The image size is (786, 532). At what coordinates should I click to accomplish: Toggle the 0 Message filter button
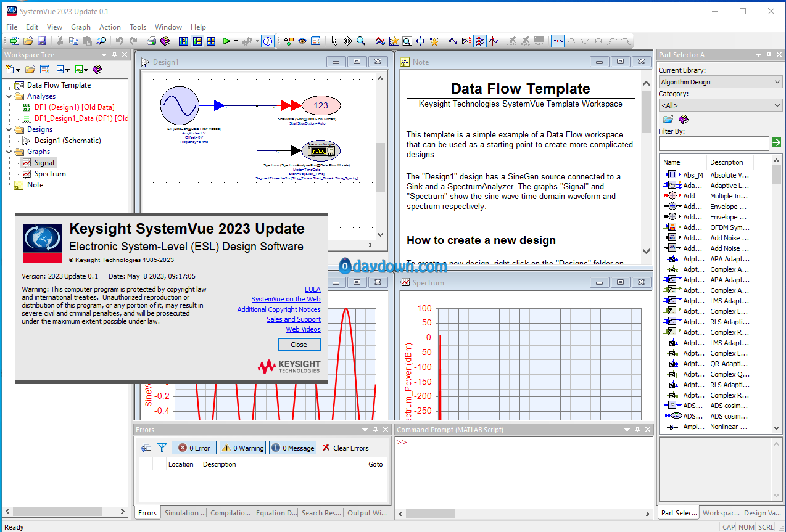coord(292,448)
